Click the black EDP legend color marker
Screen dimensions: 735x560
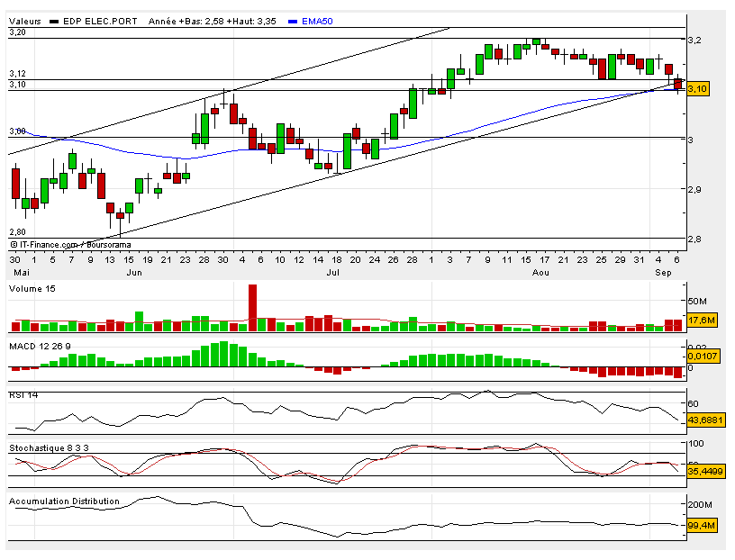(54, 22)
